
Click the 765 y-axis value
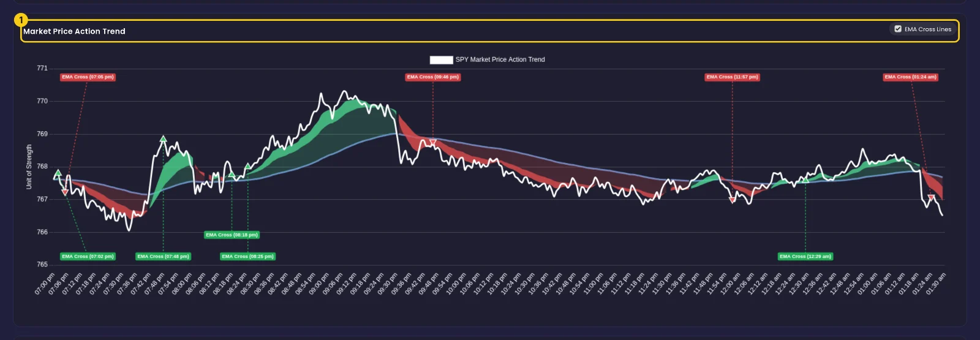pos(42,265)
